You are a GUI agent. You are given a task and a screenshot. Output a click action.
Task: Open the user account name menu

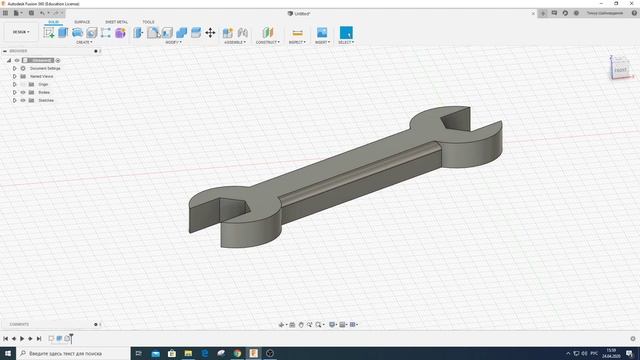coord(605,13)
